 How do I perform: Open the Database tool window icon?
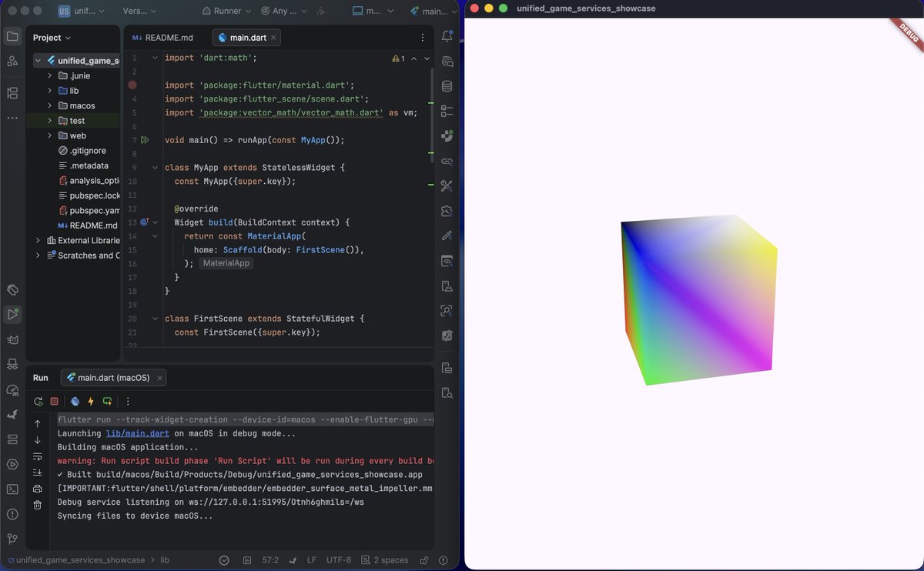click(x=447, y=86)
